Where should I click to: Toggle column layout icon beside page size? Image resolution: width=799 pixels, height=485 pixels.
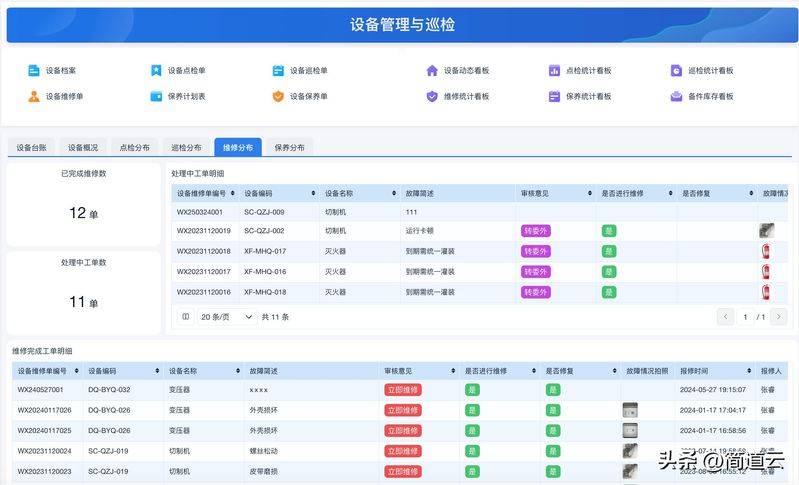(185, 317)
